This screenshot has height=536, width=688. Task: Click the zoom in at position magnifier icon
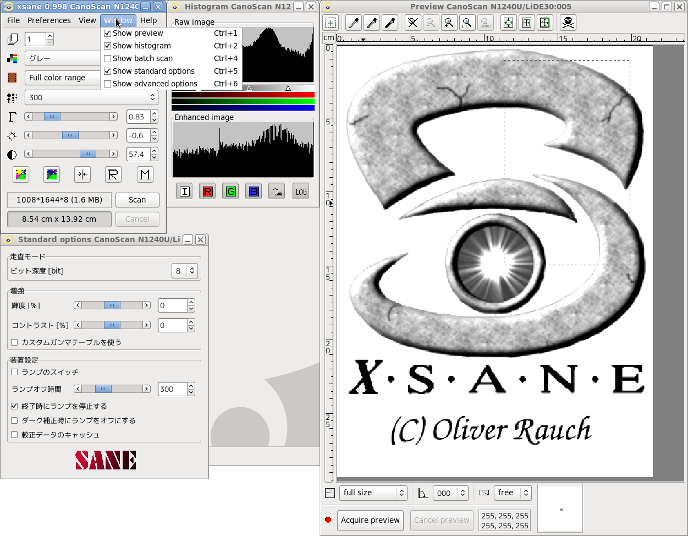tap(449, 23)
